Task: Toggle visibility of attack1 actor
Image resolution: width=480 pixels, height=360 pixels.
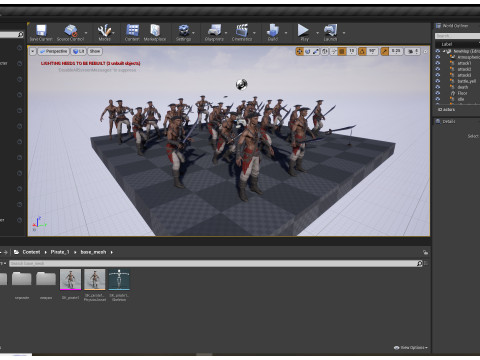Action: tap(438, 63)
